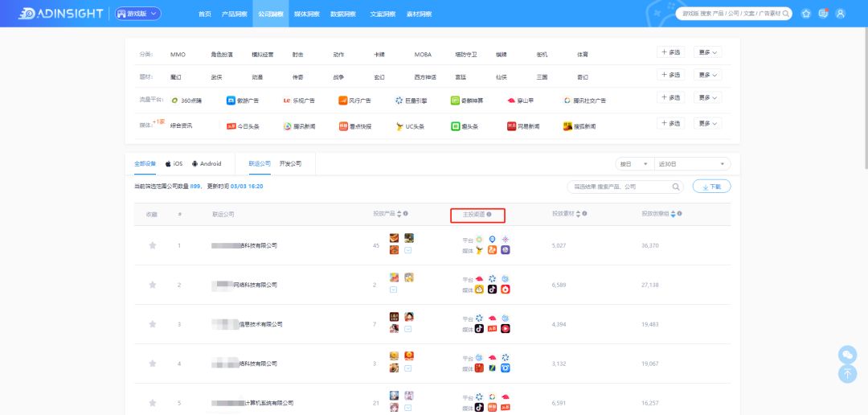Click the filter-results search field

tap(625, 187)
